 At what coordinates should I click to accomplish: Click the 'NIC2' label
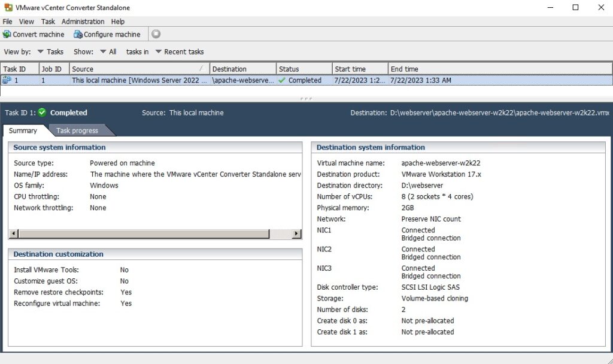tap(324, 250)
